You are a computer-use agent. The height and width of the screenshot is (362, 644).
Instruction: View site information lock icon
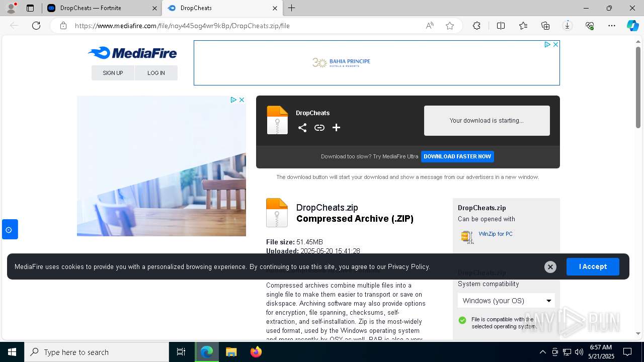(x=63, y=26)
